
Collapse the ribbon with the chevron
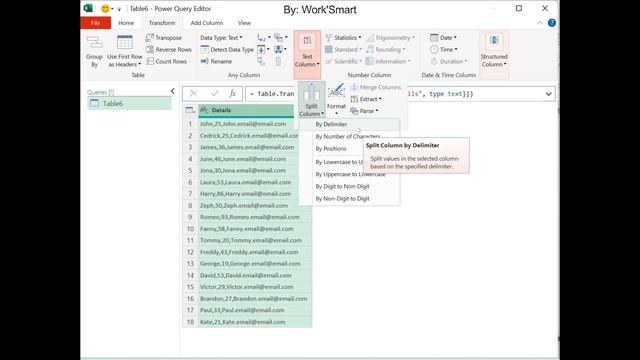coord(540,23)
